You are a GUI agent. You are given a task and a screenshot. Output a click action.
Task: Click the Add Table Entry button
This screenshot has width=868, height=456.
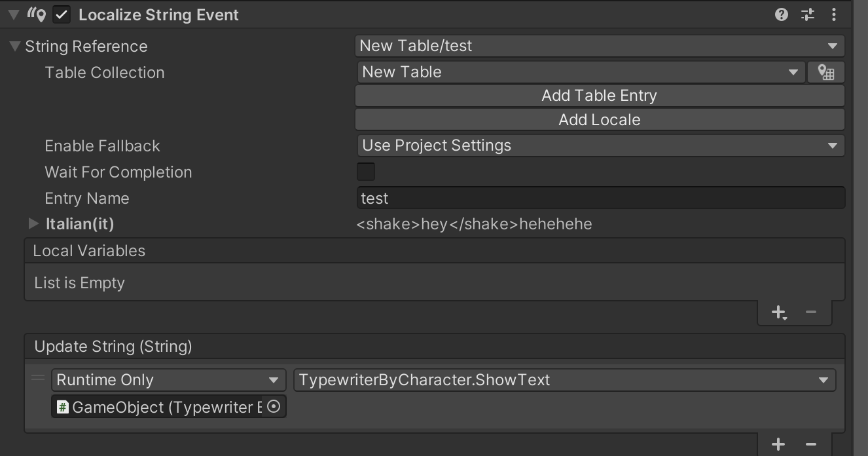pos(600,96)
